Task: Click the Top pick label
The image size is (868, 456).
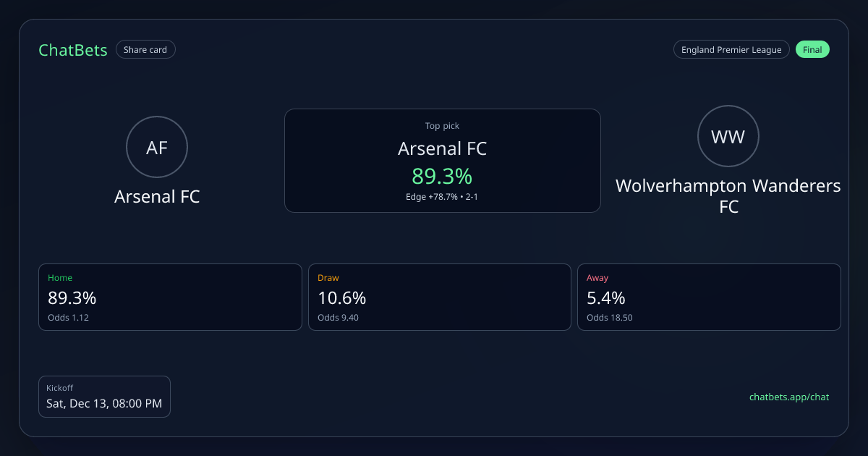Action: 442,126
